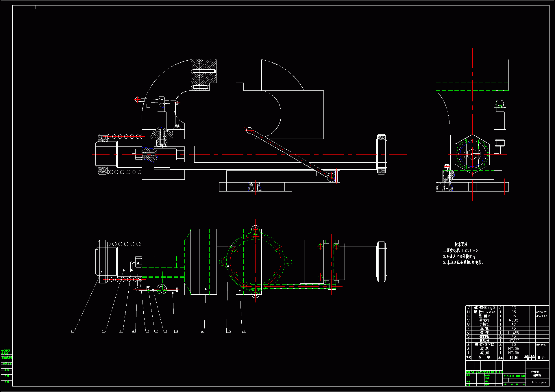Select the 螺钉M8×95 cell in row 12
Viewport: 555px width, 392px height.
pyautogui.click(x=484, y=308)
